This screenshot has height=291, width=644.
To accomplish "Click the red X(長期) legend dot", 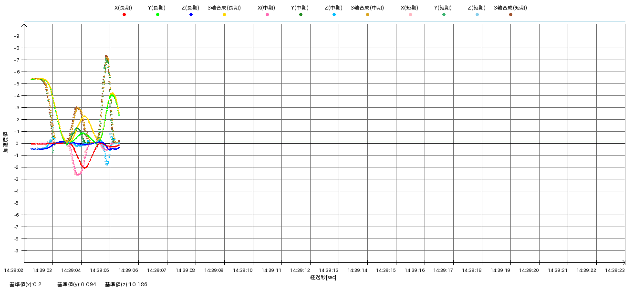I will [124, 15].
